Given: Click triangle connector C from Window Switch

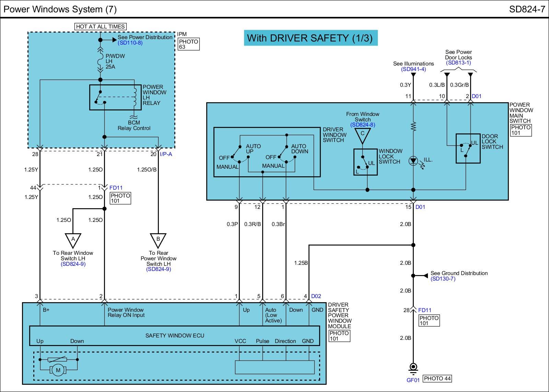Looking at the screenshot, I should point(362,136).
